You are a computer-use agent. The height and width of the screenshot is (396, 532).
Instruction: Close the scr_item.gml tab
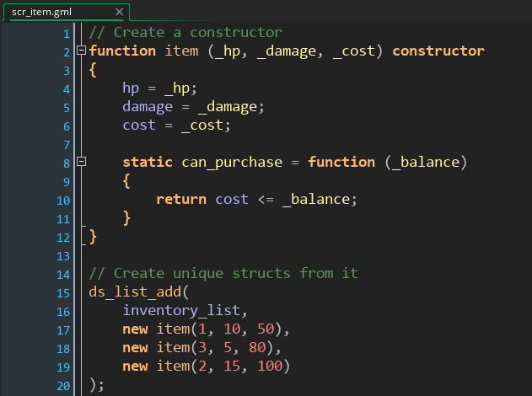[119, 12]
